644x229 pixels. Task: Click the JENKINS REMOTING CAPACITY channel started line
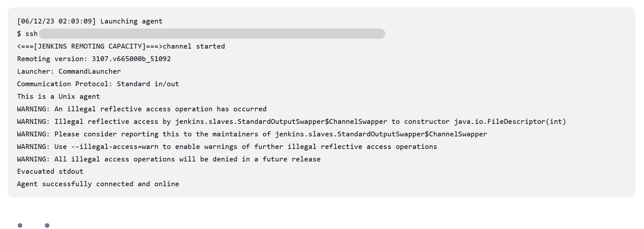coord(121,46)
